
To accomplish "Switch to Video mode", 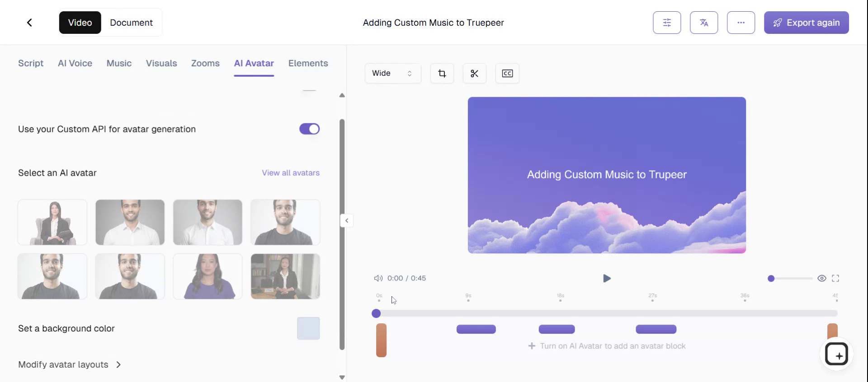I will click(x=80, y=23).
